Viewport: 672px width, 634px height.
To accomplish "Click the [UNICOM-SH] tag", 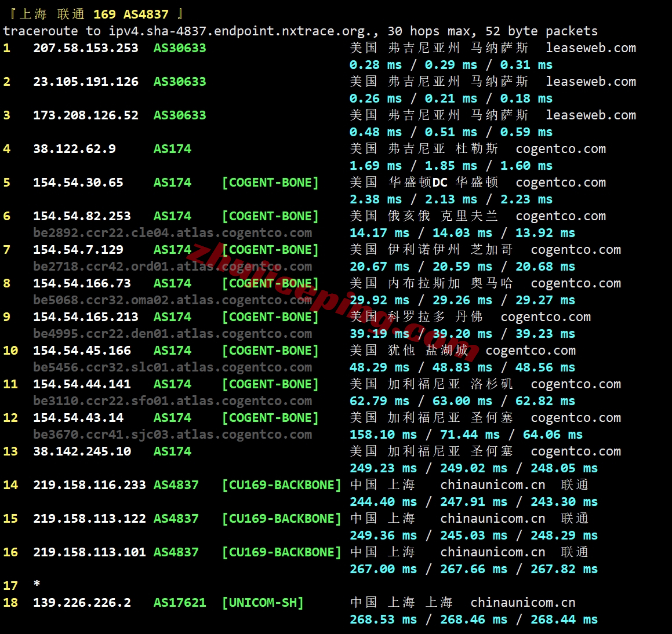I will [263, 603].
